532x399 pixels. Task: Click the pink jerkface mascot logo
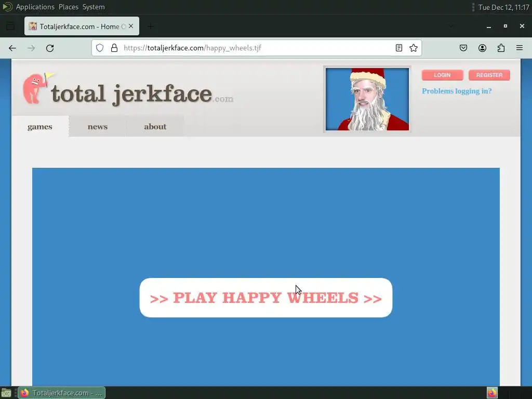37,88
